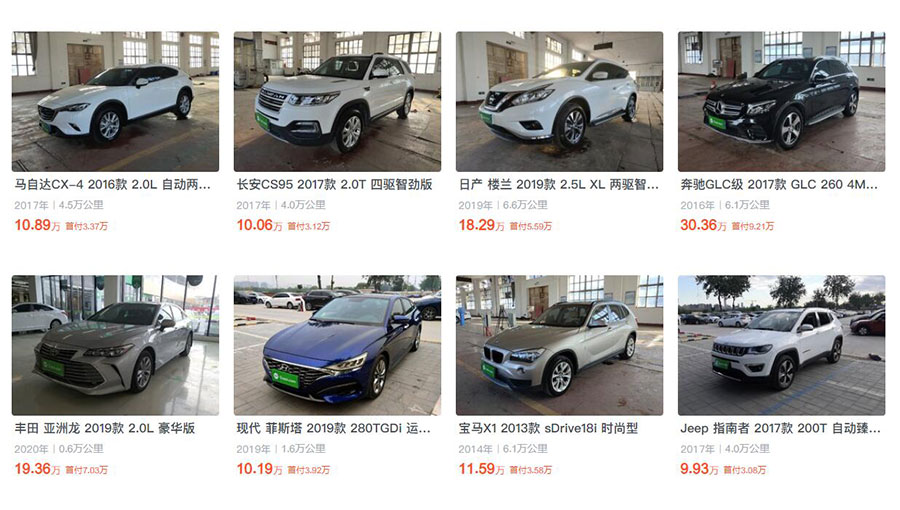The image size is (900, 510).
Task: Open the white Changan CS95 car photo
Action: pos(338,102)
